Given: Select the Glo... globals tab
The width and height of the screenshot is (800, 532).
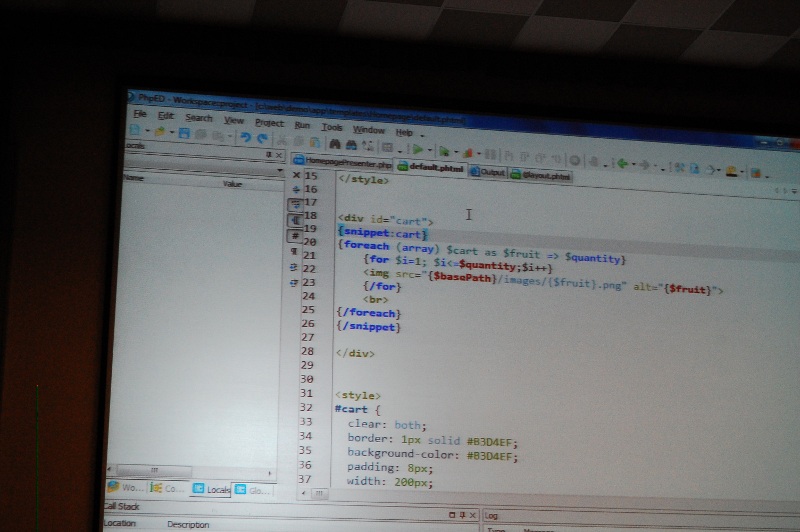Looking at the screenshot, I should tap(254, 490).
